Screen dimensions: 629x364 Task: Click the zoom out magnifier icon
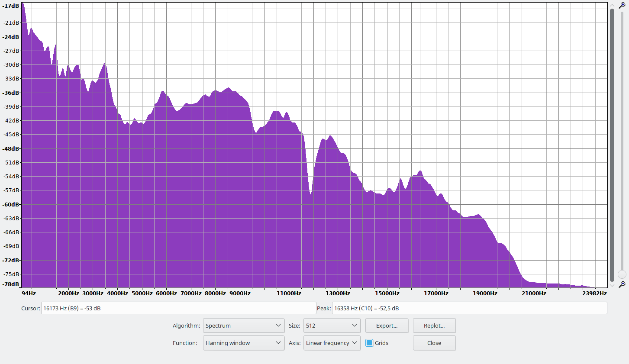coord(622,284)
